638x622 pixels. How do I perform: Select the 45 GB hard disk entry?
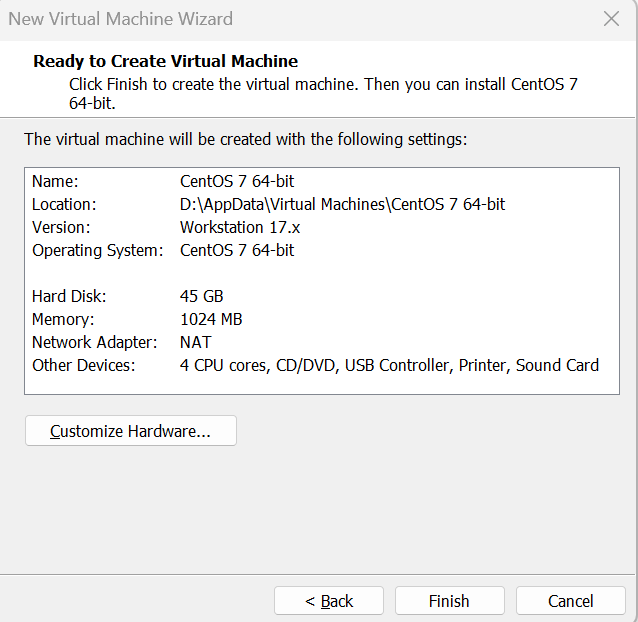tap(201, 296)
